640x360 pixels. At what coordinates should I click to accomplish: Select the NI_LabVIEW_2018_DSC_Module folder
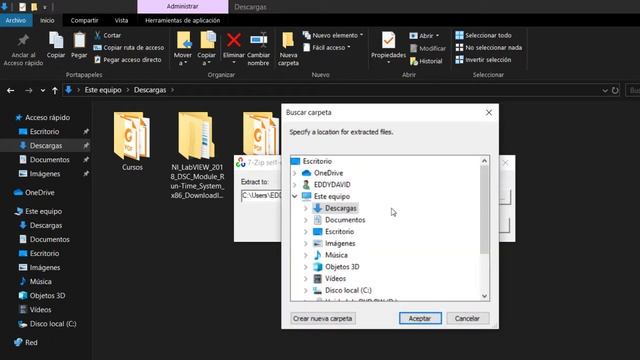tap(197, 156)
